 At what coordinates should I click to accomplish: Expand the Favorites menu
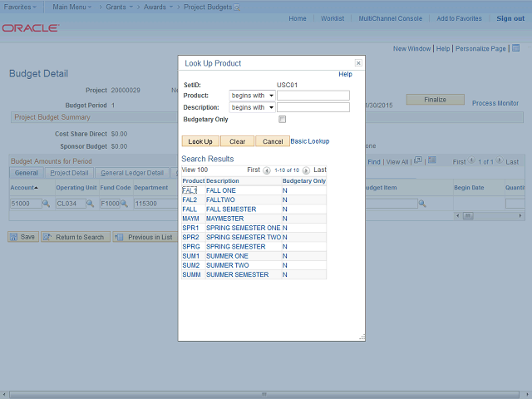coord(22,6)
